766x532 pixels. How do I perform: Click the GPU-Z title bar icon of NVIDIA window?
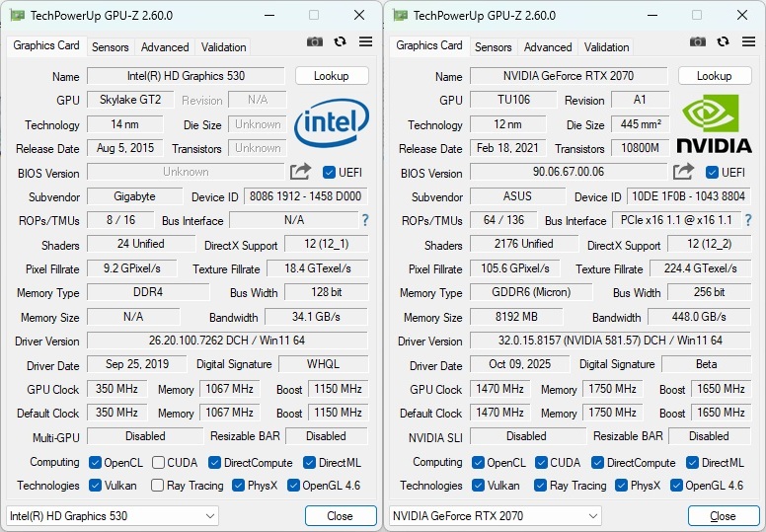coord(400,15)
